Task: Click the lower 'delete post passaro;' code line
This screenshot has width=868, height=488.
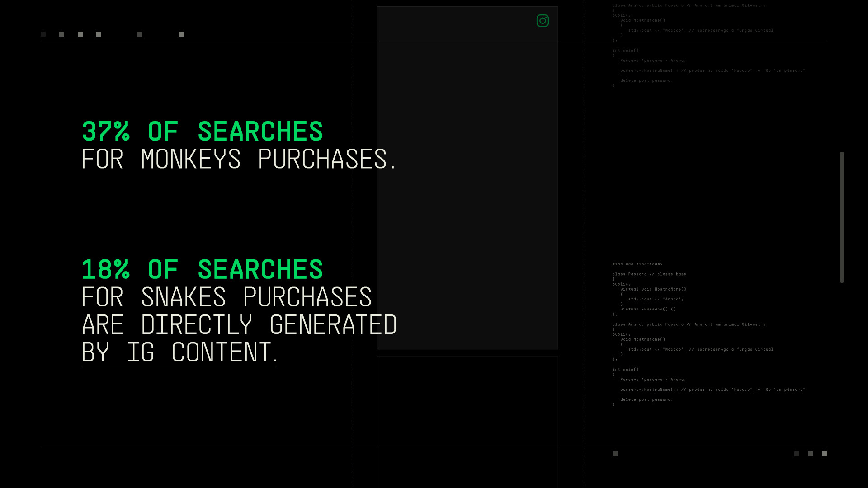Action: 646,399
